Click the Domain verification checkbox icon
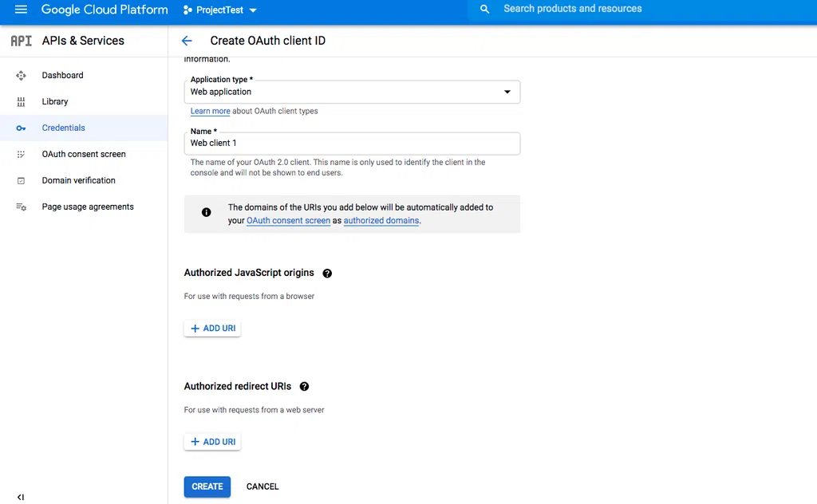Screen dimensions: 817x504 tap(21, 181)
